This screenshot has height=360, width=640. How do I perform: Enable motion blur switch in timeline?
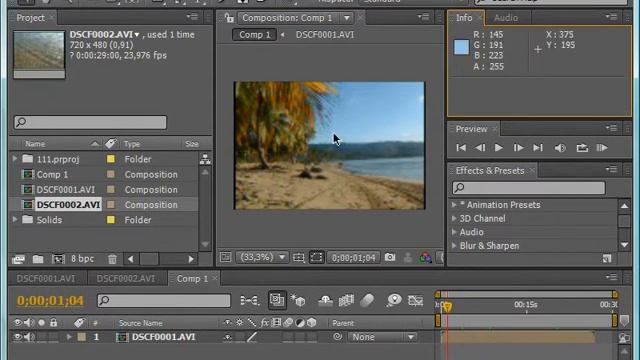coord(367,301)
